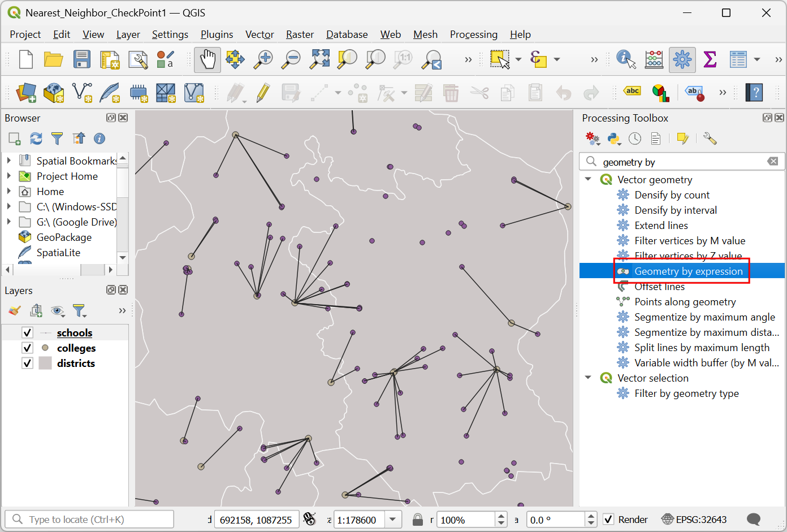The width and height of the screenshot is (787, 532).
Task: Open the Vector menu
Action: [x=260, y=34]
